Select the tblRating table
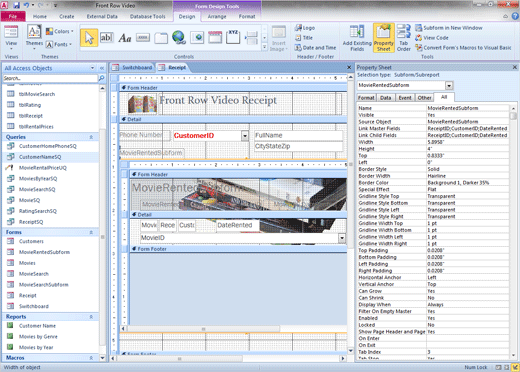 pyautogui.click(x=50, y=105)
